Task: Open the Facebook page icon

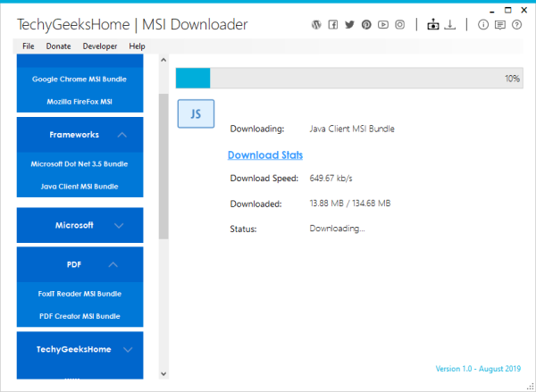Action: pyautogui.click(x=333, y=25)
